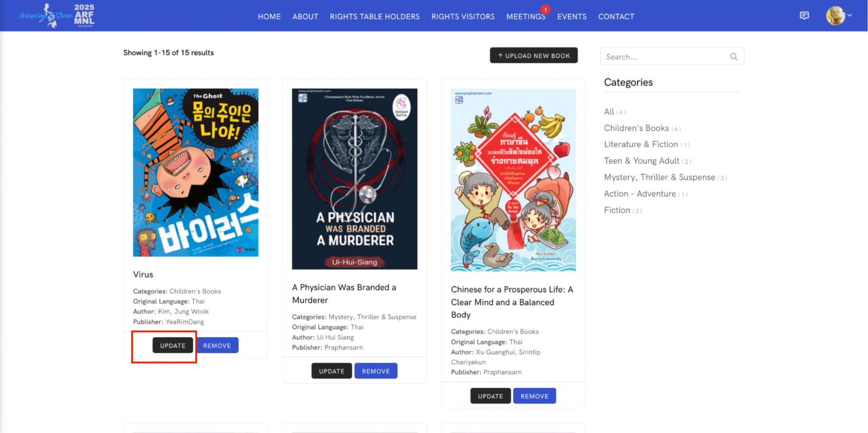Open the Rights Table Holders menu

click(x=374, y=17)
